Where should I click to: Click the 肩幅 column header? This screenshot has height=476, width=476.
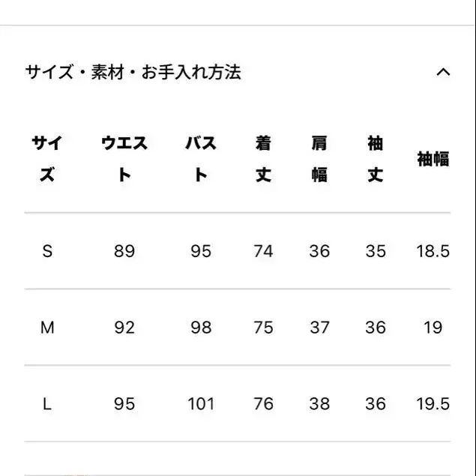point(319,159)
